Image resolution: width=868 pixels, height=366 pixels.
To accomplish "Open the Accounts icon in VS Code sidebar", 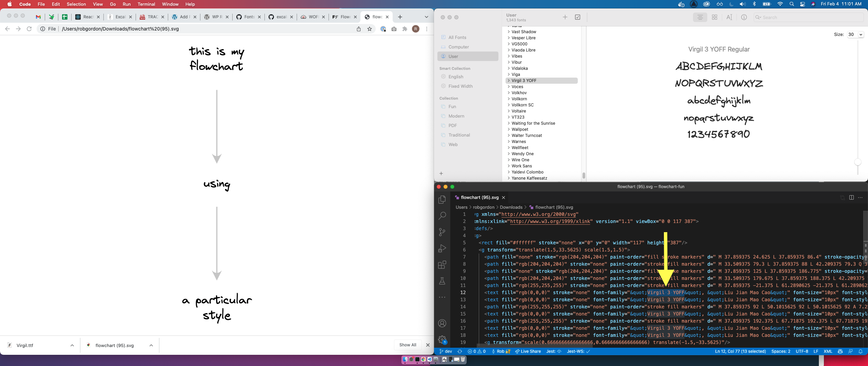I will (x=442, y=324).
